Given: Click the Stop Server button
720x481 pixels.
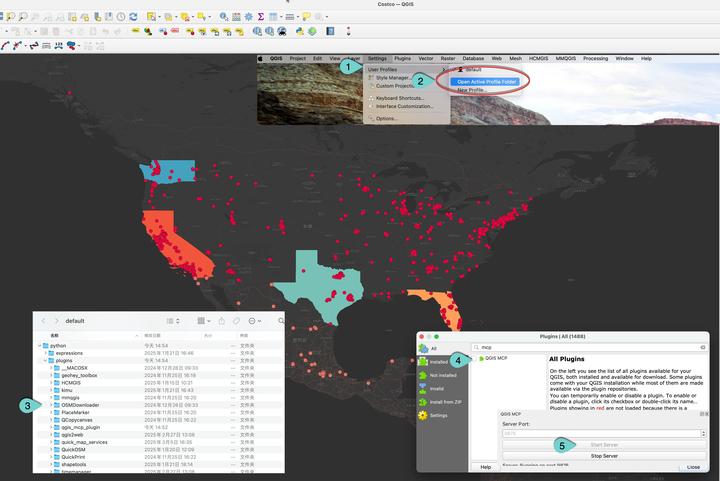Looking at the screenshot, I should 604,456.
